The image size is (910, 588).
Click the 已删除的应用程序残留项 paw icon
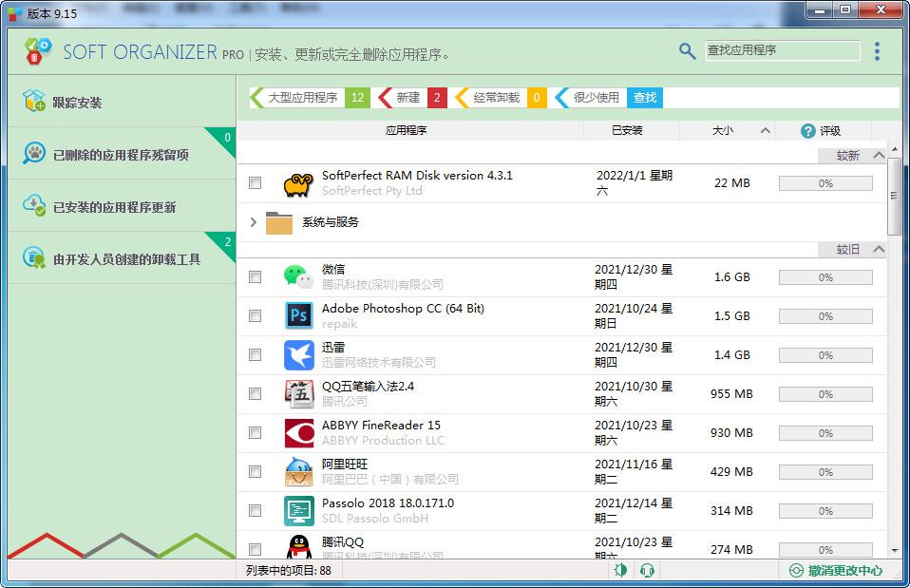[33, 153]
